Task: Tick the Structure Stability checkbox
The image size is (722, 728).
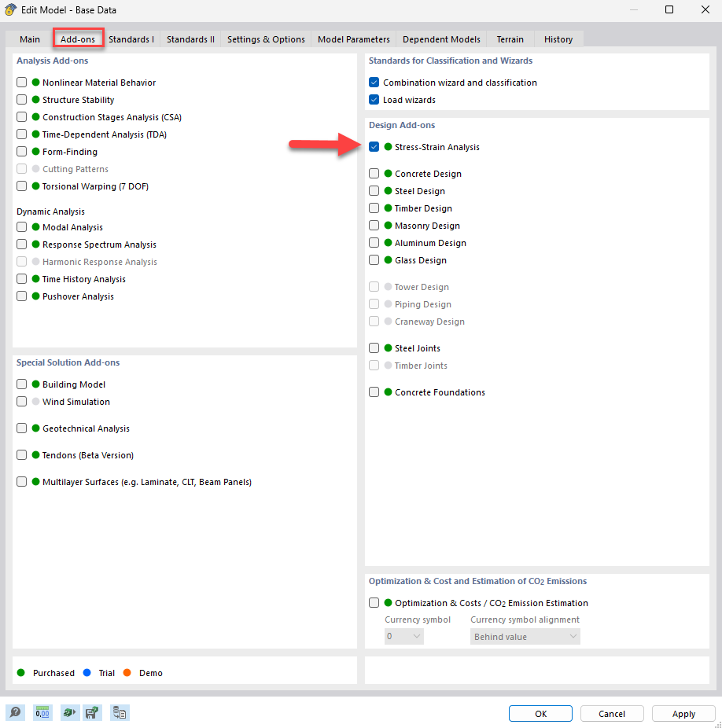Action: (22, 99)
